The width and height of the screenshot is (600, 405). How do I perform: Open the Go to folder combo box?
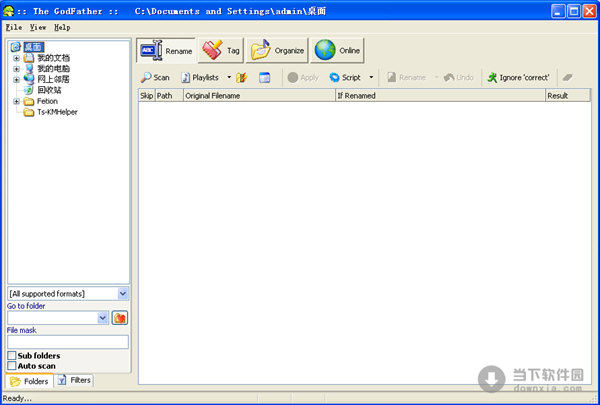[x=102, y=318]
